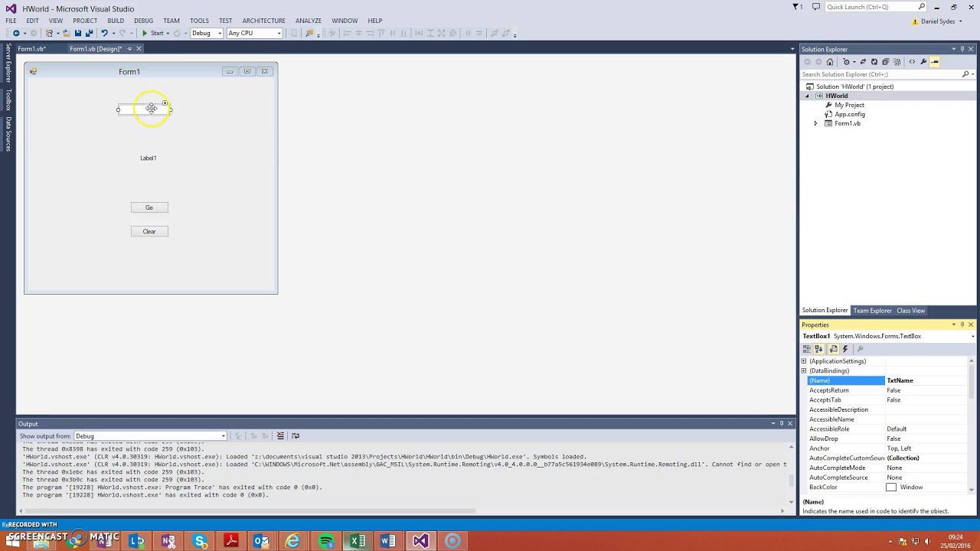Image resolution: width=980 pixels, height=551 pixels.
Task: Toggle auto hide pin on Solution Explorer
Action: (962, 49)
